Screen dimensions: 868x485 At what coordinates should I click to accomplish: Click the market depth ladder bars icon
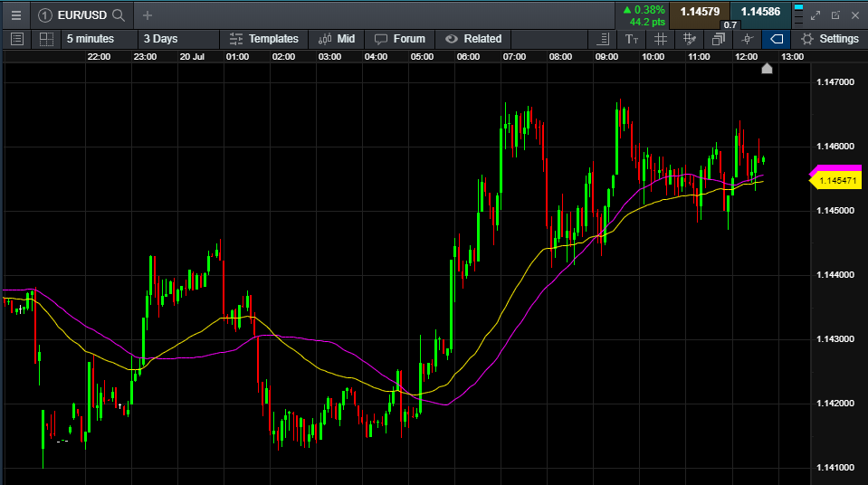click(798, 14)
